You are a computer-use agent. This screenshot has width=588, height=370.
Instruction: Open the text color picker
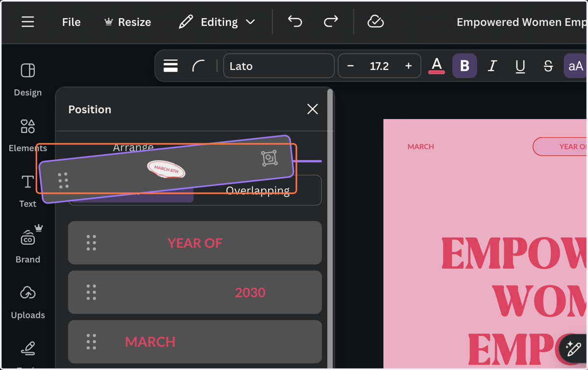[x=437, y=66]
